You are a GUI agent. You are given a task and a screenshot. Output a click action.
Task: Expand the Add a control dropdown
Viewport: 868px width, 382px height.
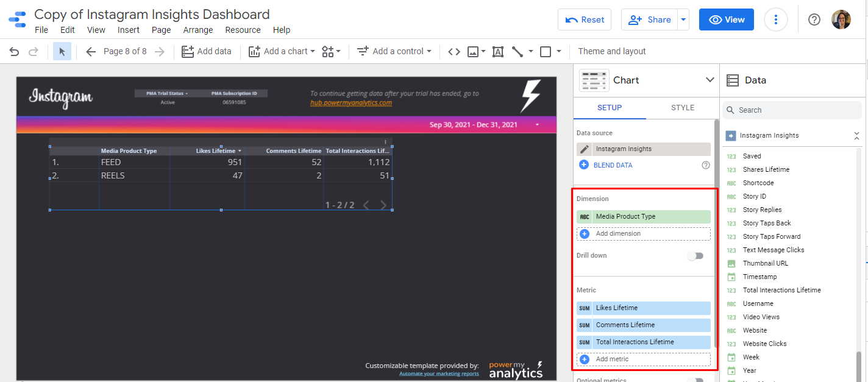[x=394, y=52]
